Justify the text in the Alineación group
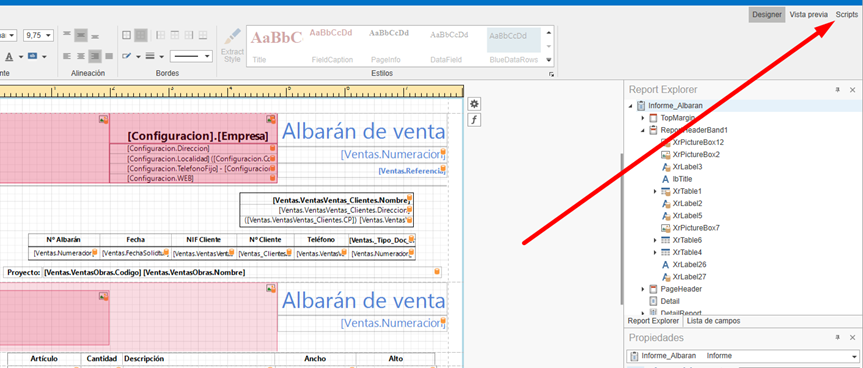The image size is (863, 368). point(109,56)
